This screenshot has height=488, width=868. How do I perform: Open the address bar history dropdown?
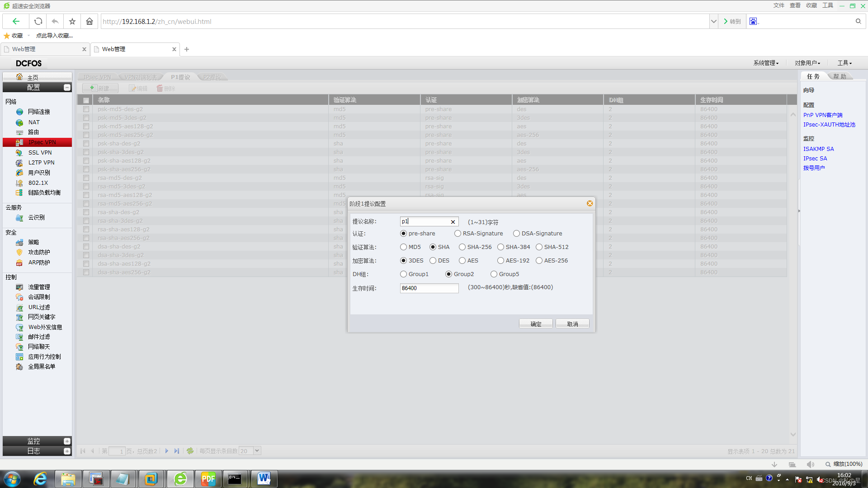point(713,21)
